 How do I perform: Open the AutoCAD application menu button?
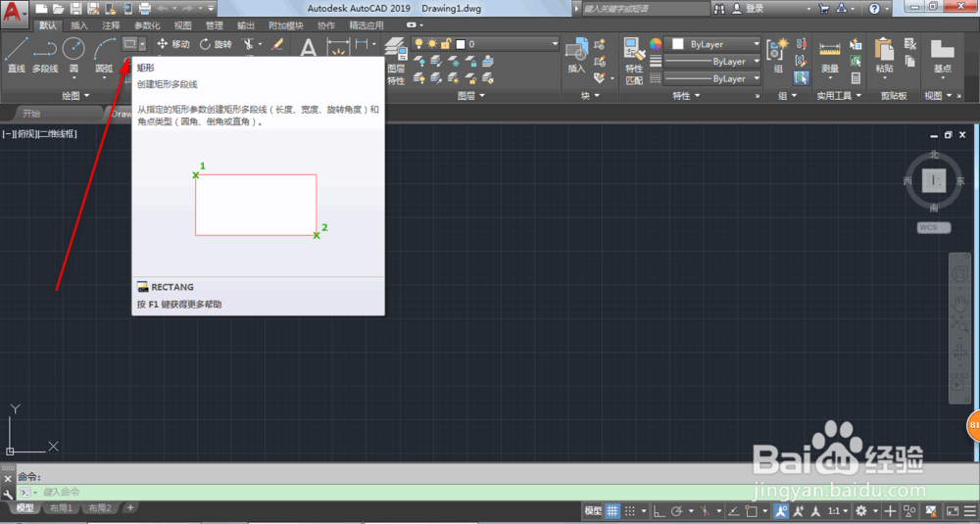(15, 13)
